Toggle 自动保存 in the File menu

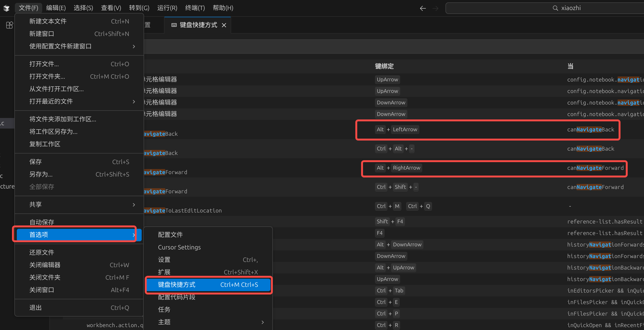pos(42,222)
